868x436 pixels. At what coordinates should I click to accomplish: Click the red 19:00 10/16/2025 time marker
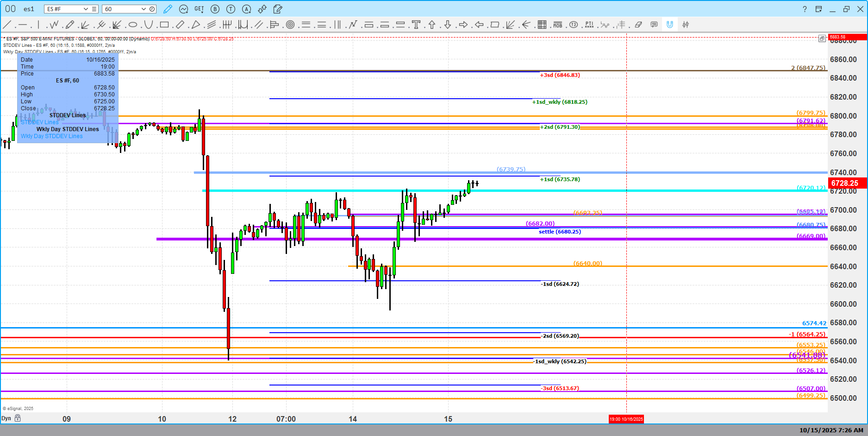626,419
